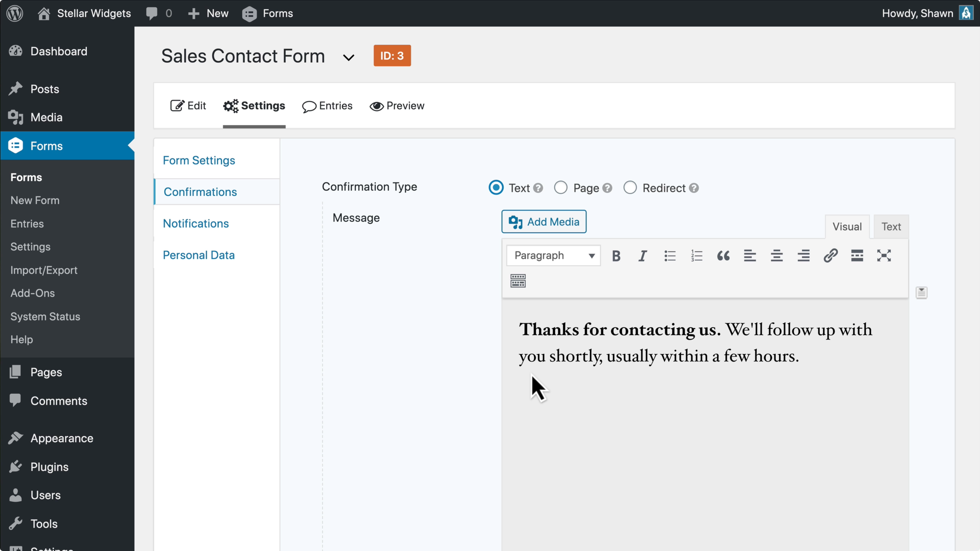Image resolution: width=980 pixels, height=551 pixels.
Task: Open the insert link tool
Action: click(x=830, y=256)
